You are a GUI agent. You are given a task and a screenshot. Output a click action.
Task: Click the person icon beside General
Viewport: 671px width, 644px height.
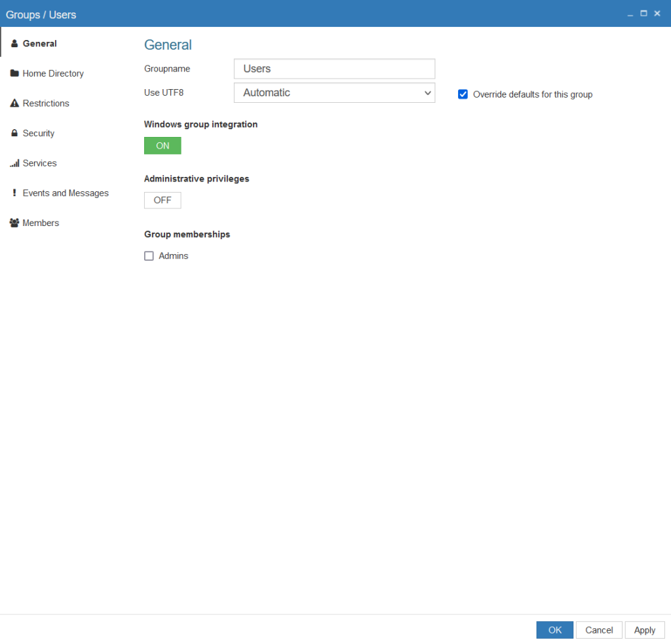click(x=14, y=43)
